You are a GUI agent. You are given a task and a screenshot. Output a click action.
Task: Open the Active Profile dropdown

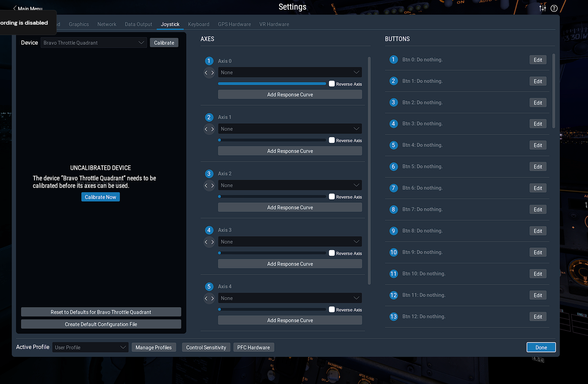point(90,348)
